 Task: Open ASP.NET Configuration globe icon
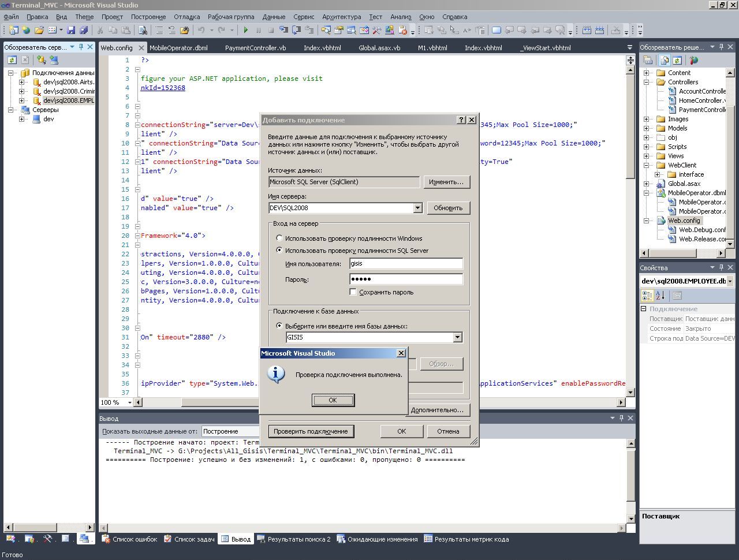(x=693, y=60)
